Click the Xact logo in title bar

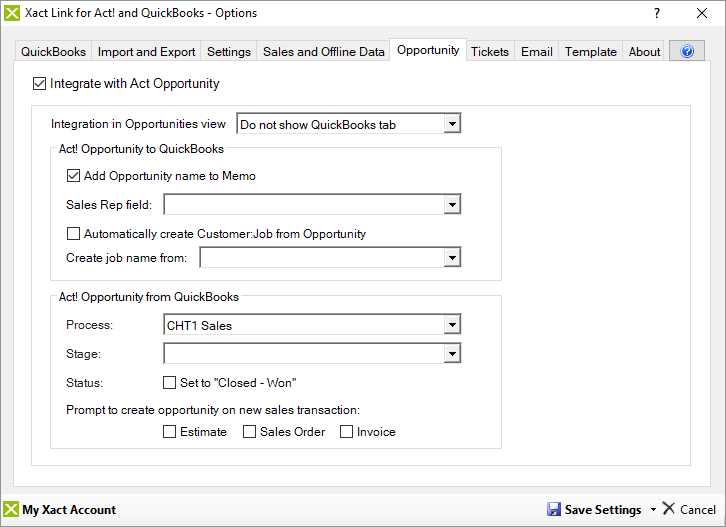[12, 13]
